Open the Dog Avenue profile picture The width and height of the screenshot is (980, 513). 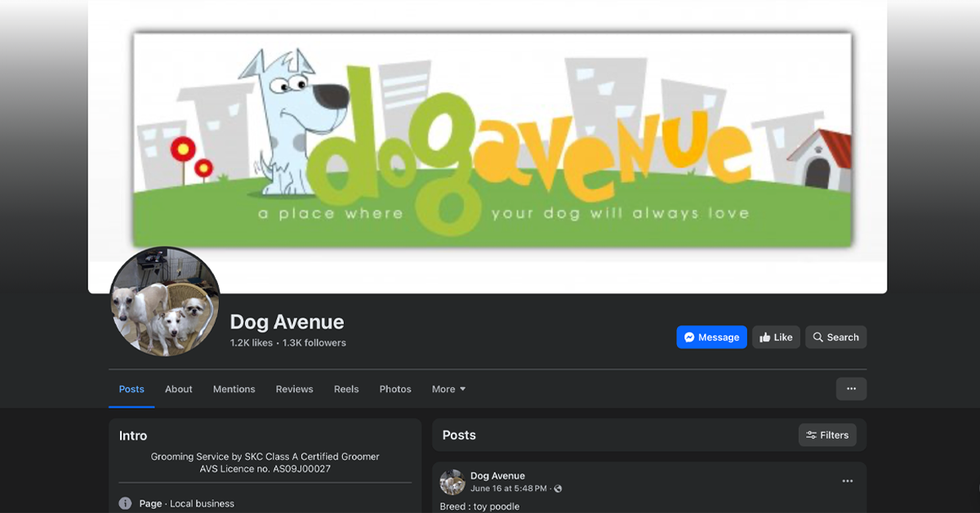point(165,302)
